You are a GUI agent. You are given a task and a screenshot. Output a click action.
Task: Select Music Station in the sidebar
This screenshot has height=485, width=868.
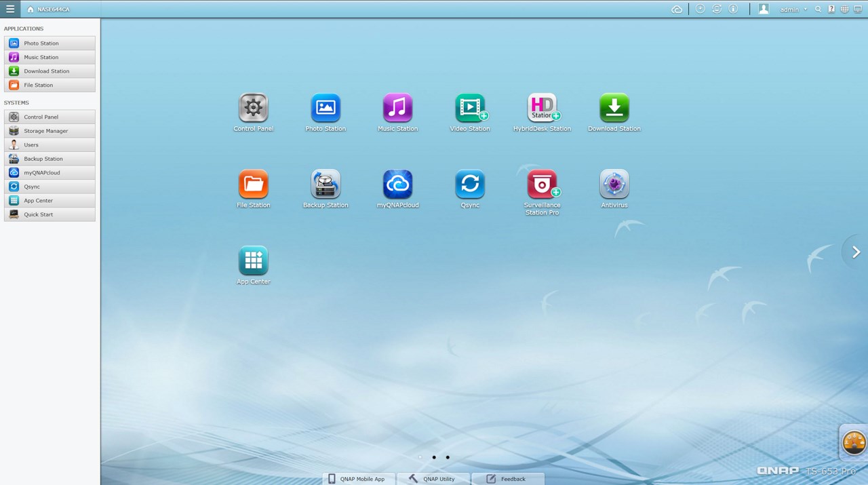coord(50,57)
